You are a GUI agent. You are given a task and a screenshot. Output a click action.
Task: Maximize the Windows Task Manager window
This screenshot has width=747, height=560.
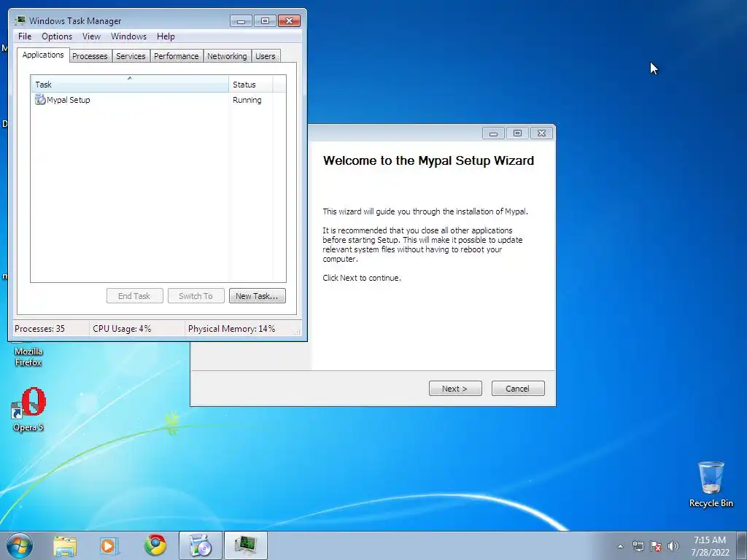265,21
